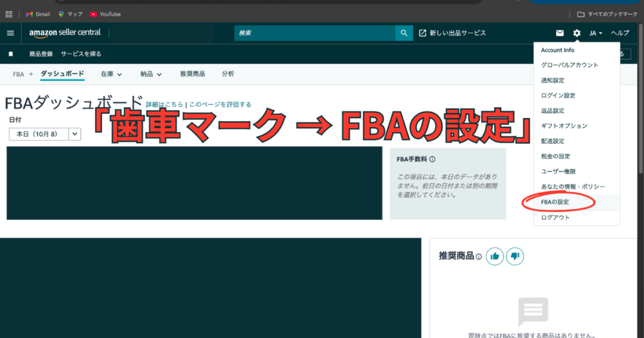The height and width of the screenshot is (338, 644).
Task: Click the bookmark flag icon
Action: click(11, 54)
